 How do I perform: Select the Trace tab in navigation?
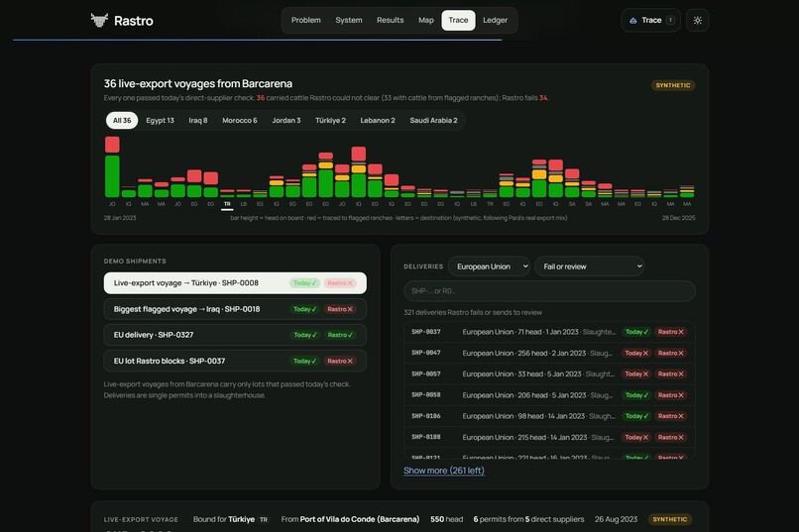tap(458, 21)
